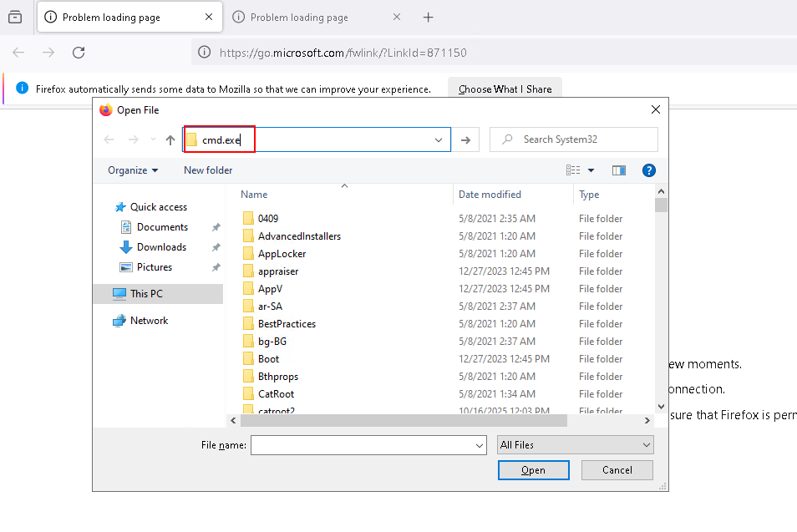Toggle the preview pane icon
This screenshot has height=532, width=797.
click(618, 170)
